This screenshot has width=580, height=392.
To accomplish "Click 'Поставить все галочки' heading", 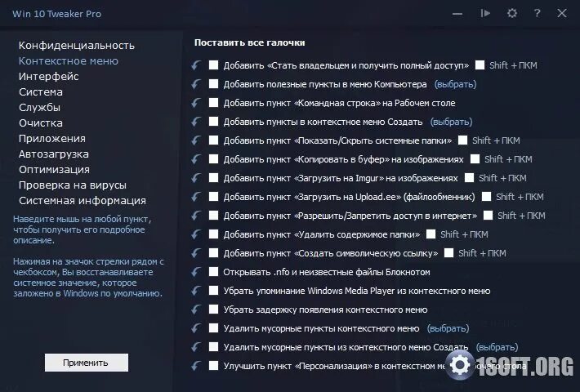I will (250, 43).
